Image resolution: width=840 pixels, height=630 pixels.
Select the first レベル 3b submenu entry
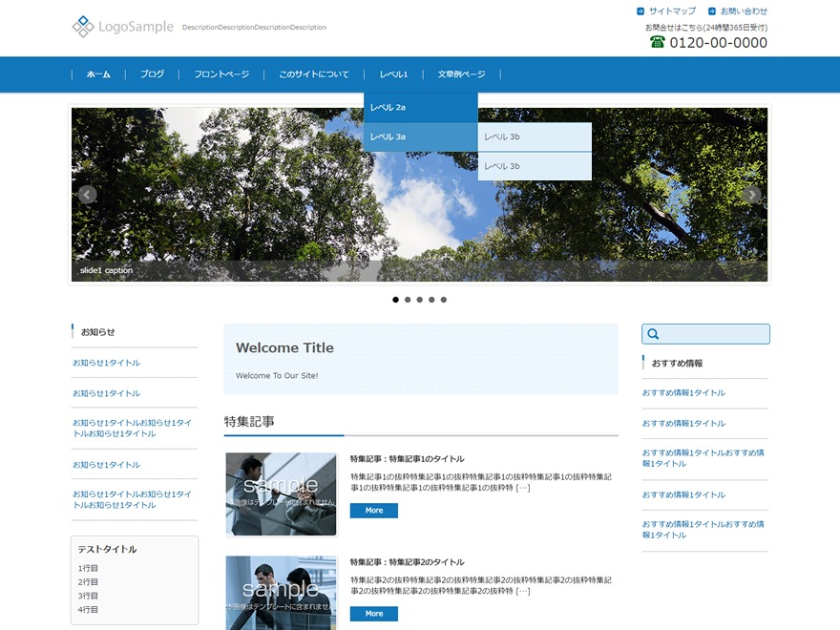535,137
